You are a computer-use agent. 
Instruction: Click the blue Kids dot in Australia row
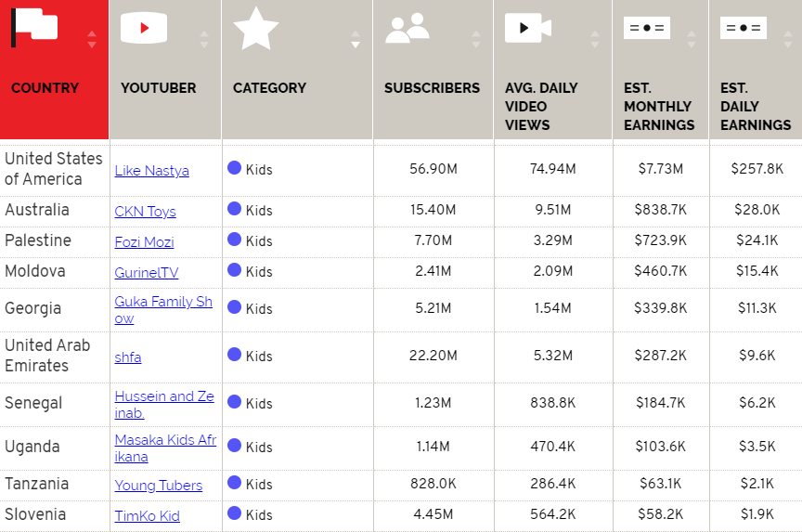(234, 209)
